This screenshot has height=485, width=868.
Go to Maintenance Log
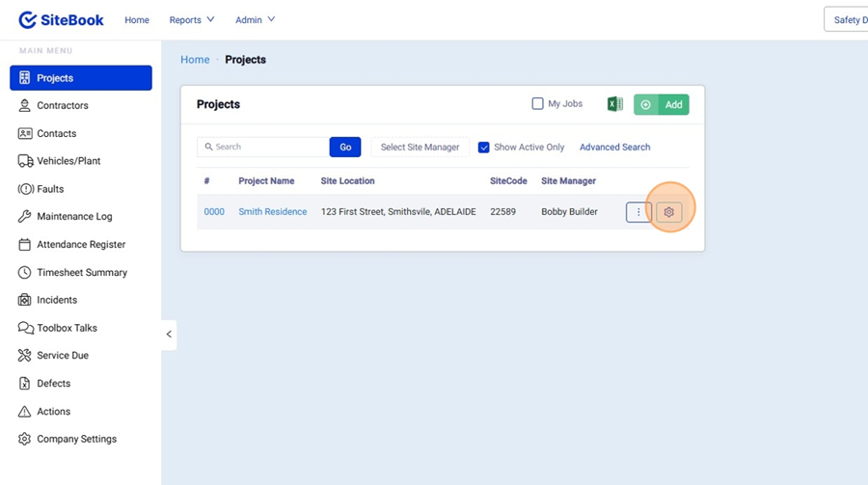[x=74, y=217]
